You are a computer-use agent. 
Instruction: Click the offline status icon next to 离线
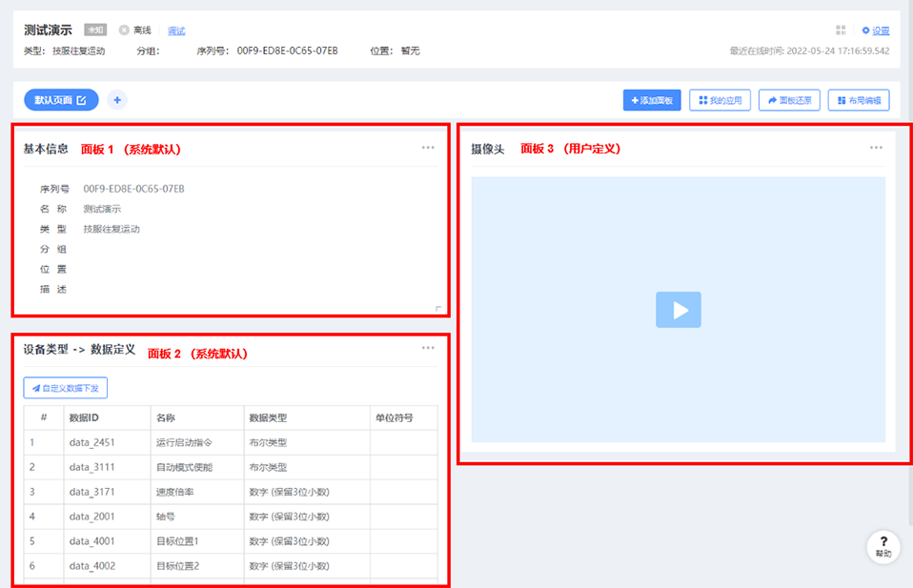point(124,30)
